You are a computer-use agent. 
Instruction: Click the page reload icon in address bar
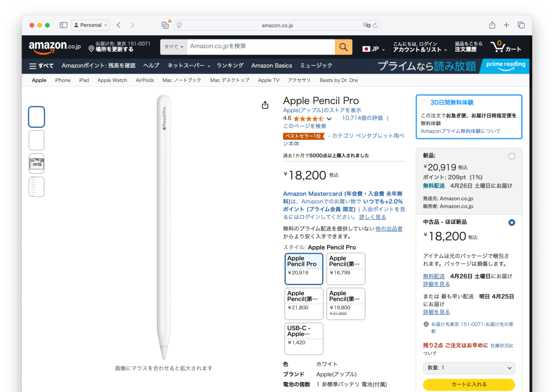tap(375, 26)
